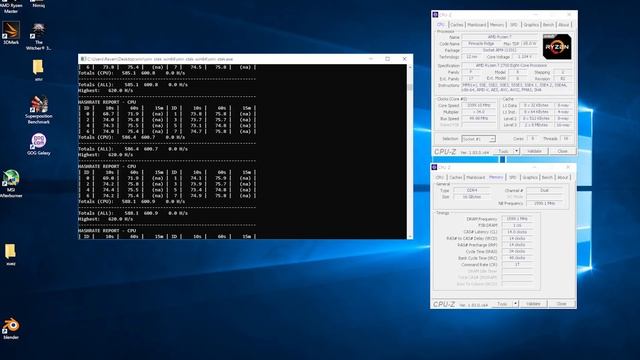Image resolution: width=640 pixels, height=360 pixels.
Task: Click Tools button in the timings CPU-Z window
Action: (x=502, y=304)
